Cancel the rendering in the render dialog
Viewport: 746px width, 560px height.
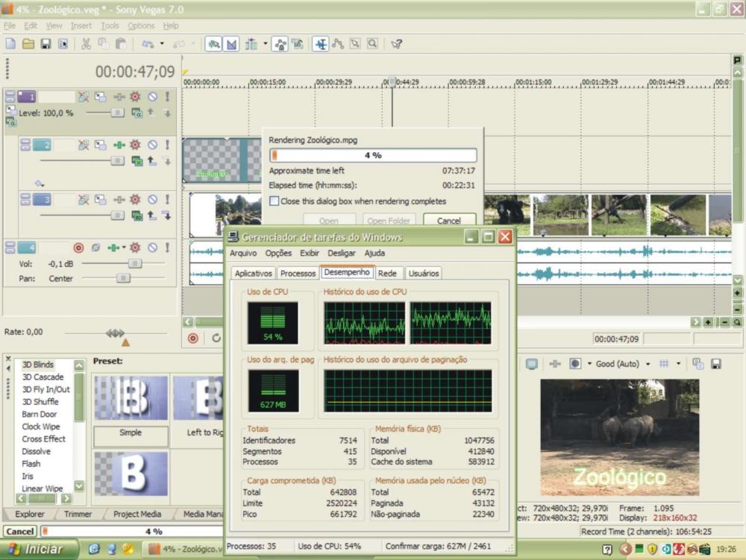(x=449, y=221)
